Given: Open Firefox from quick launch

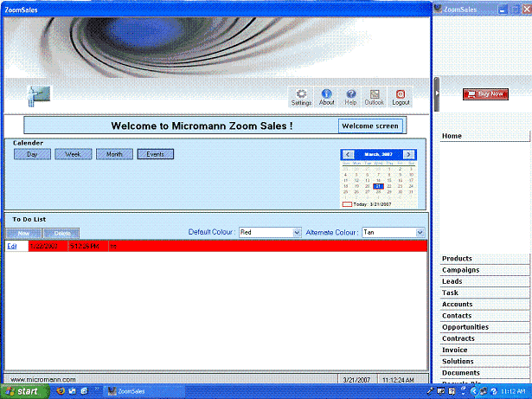Looking at the screenshot, I should click(61, 391).
